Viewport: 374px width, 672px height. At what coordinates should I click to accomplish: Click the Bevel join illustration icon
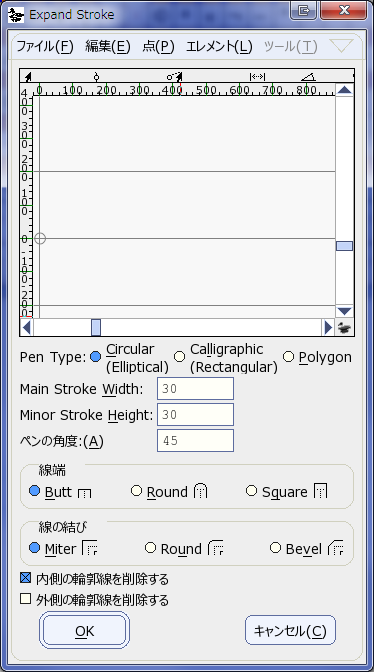coord(336,548)
